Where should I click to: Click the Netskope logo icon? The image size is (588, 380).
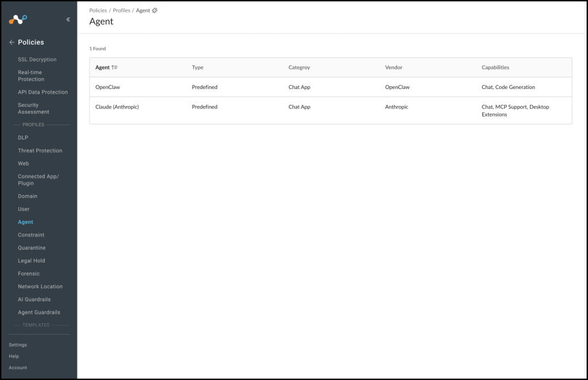[18, 20]
